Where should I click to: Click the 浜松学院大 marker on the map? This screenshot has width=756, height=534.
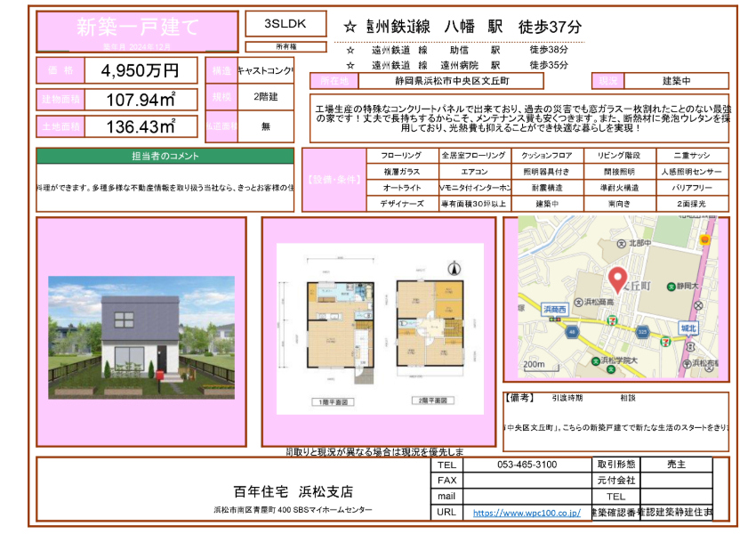[x=615, y=360]
